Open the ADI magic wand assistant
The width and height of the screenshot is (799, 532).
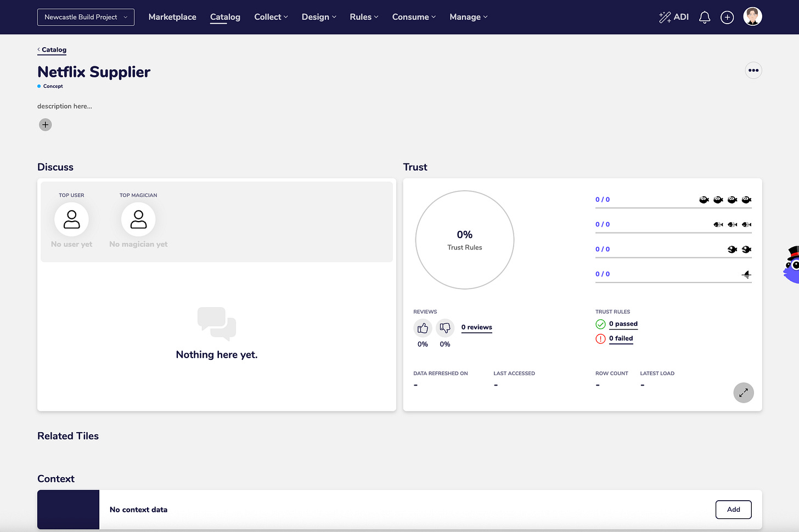pos(673,17)
